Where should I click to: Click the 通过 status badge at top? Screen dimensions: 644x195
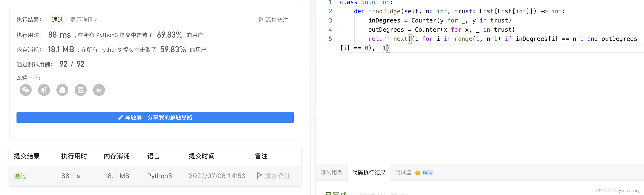click(x=57, y=20)
